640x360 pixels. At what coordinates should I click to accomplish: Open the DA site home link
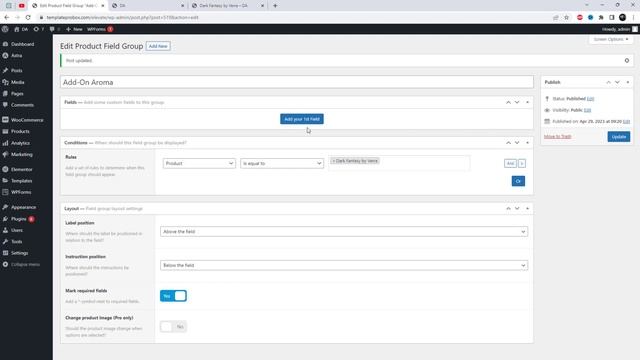(21, 29)
